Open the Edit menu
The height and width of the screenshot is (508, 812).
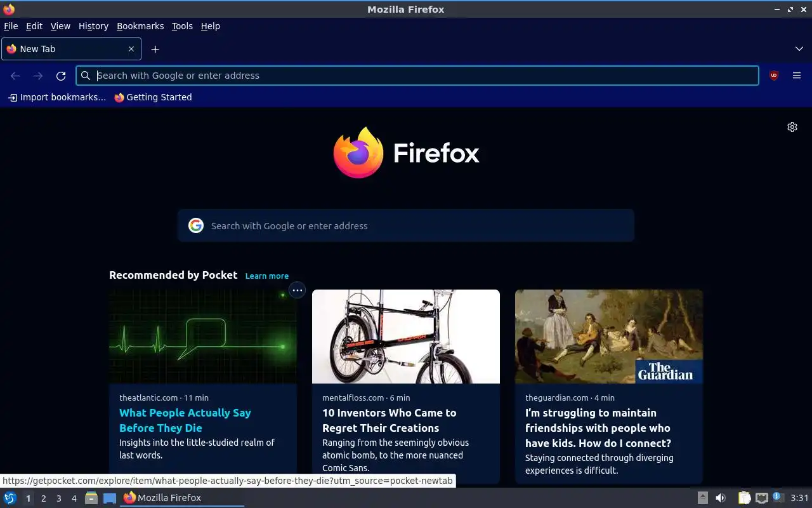click(34, 26)
